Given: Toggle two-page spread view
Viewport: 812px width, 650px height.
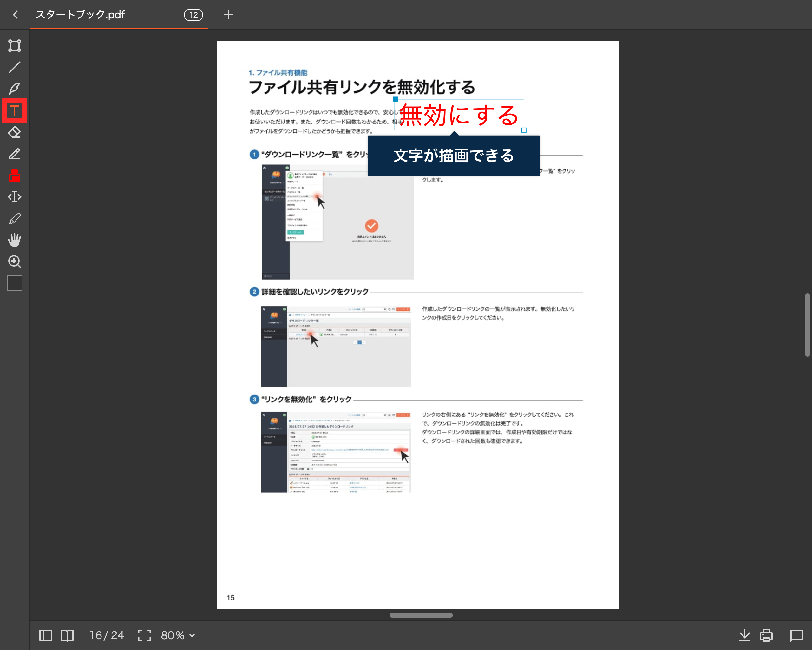Looking at the screenshot, I should click(x=67, y=635).
